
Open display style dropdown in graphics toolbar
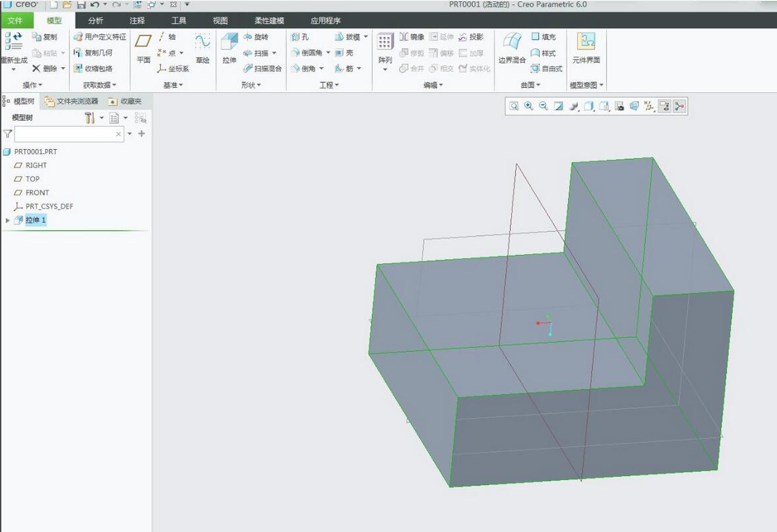589,106
